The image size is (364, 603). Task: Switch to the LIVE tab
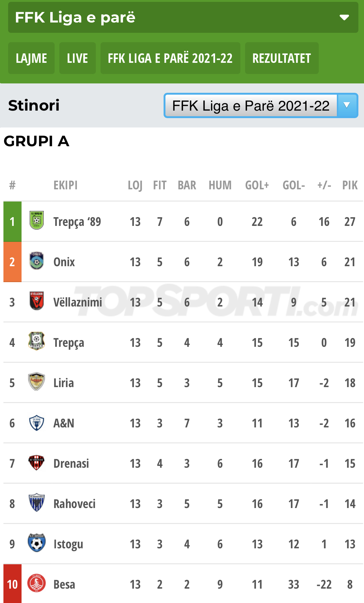click(x=77, y=58)
